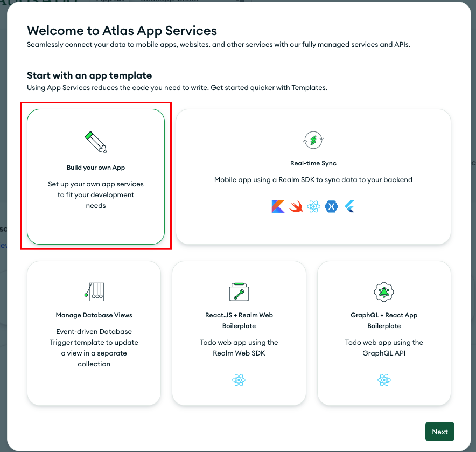Click the Xamarin hexagon logo icon
The height and width of the screenshot is (452, 476).
[x=331, y=206]
